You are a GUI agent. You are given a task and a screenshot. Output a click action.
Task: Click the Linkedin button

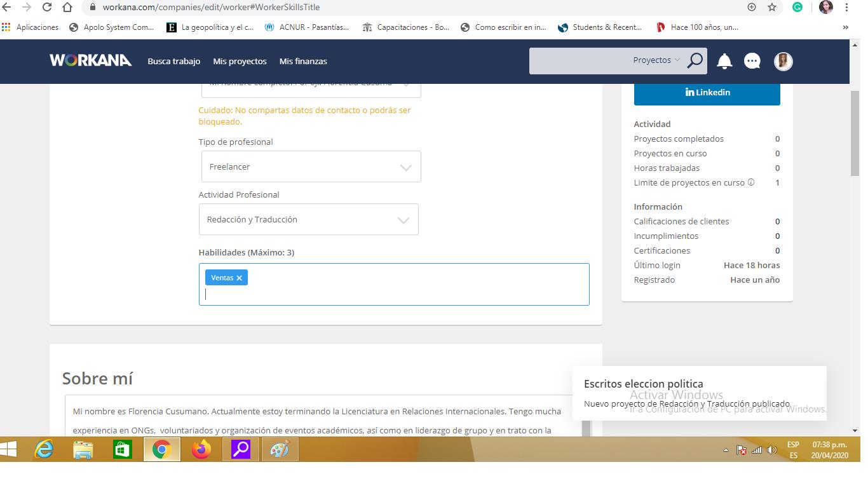[707, 93]
